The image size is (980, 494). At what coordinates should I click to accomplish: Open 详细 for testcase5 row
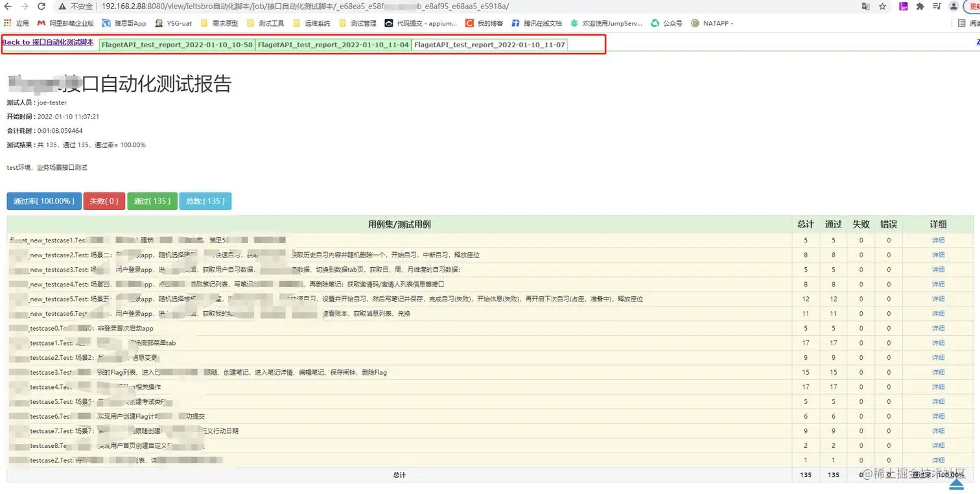coord(938,402)
